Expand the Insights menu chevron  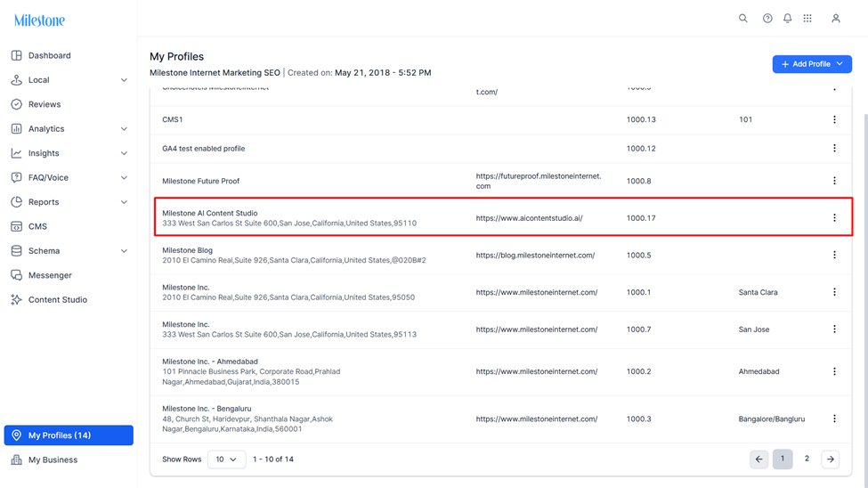[x=124, y=153]
